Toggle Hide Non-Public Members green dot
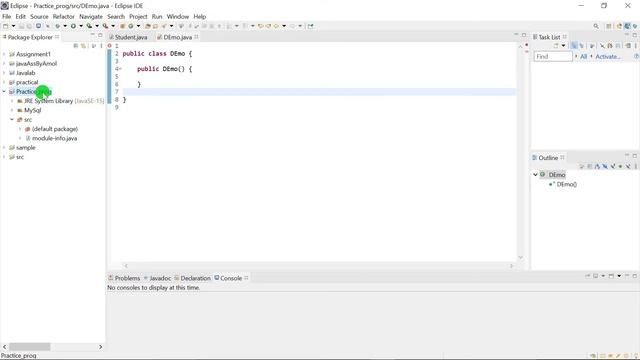 (x=620, y=166)
